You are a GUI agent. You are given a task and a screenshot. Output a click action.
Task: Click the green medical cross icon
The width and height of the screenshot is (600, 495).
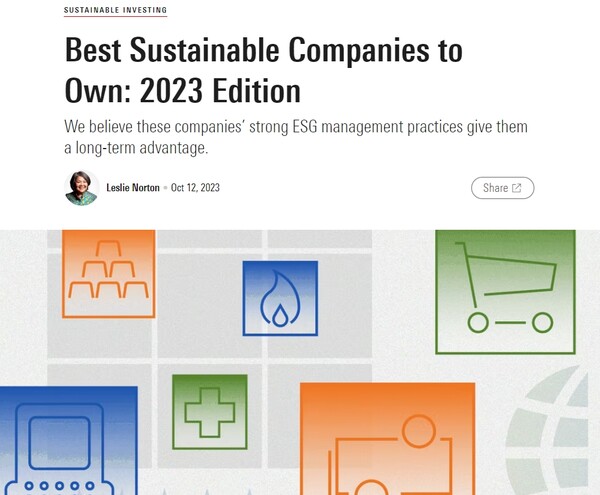210,412
